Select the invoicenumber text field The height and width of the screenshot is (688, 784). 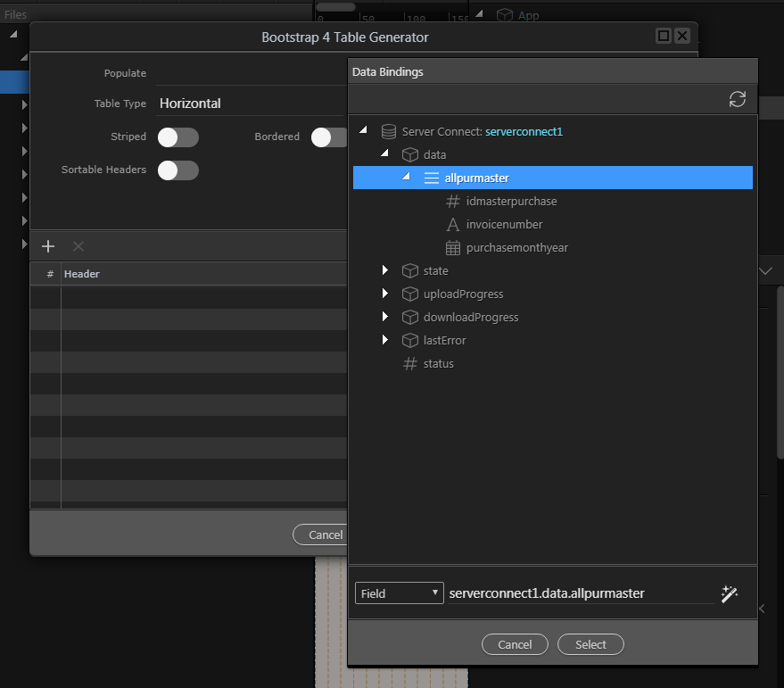point(503,225)
